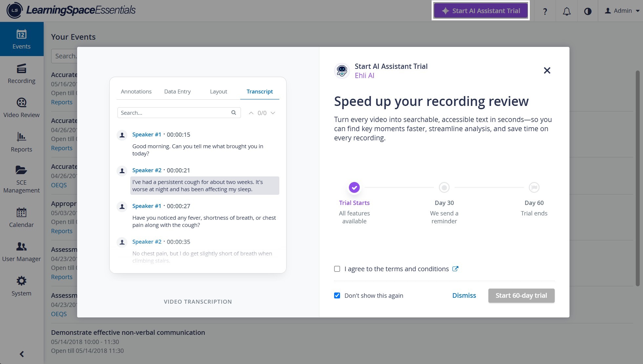
Task: Click the notifications bell icon
Action: pyautogui.click(x=567, y=11)
